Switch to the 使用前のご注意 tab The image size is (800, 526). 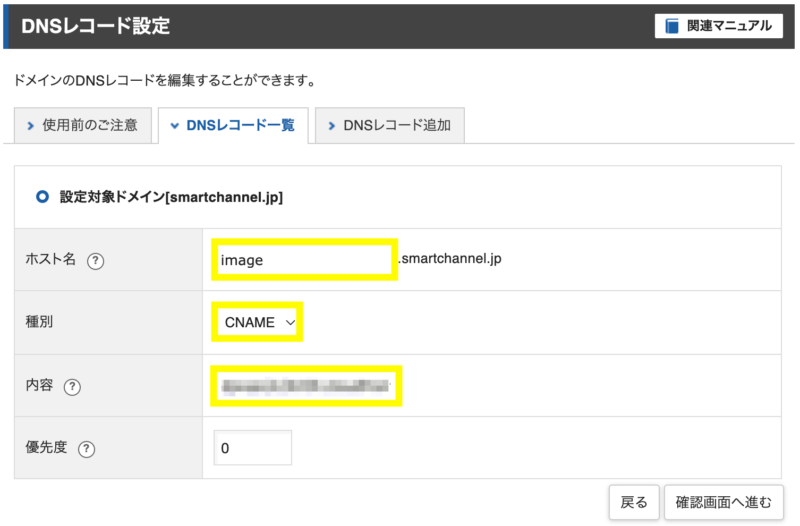pyautogui.click(x=83, y=126)
